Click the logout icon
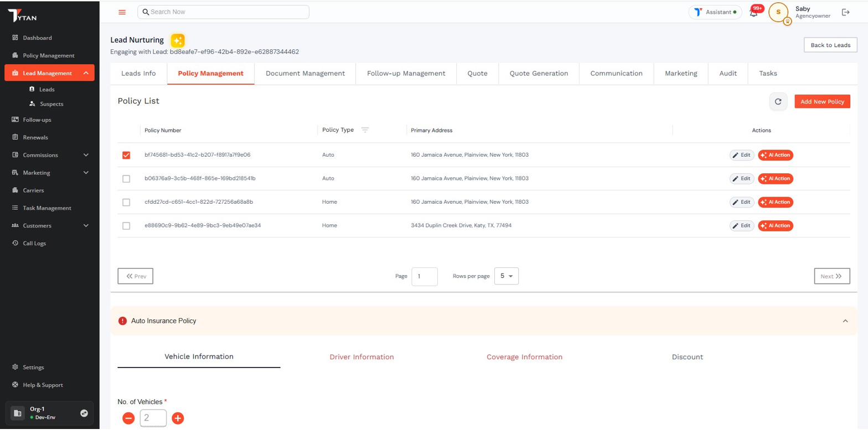The image size is (868, 434). pyautogui.click(x=845, y=12)
